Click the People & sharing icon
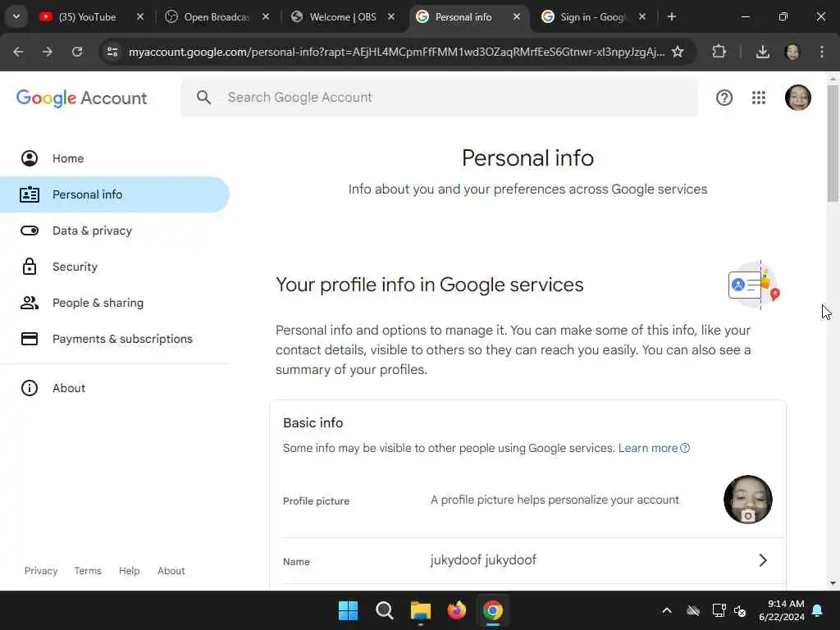 coord(30,303)
